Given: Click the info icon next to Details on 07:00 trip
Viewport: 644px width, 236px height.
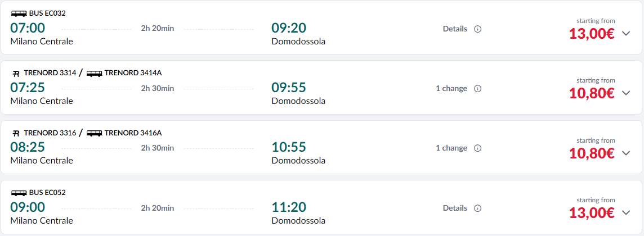Looking at the screenshot, I should click(477, 29).
